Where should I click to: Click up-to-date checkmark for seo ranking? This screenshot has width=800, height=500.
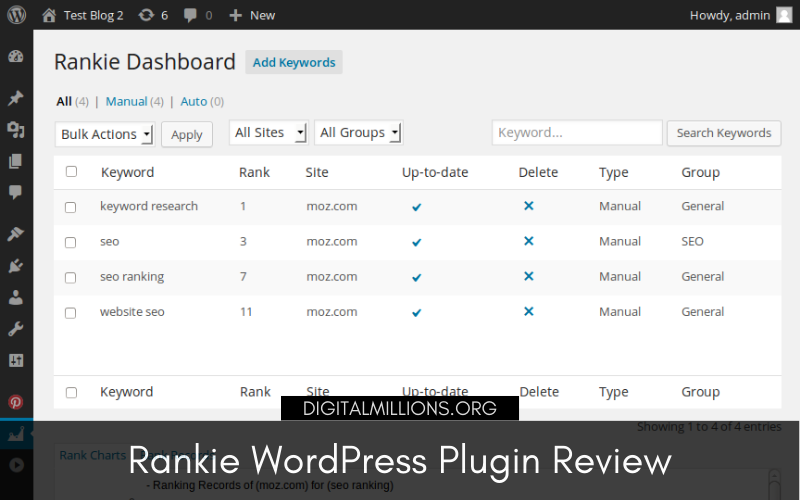click(x=417, y=278)
